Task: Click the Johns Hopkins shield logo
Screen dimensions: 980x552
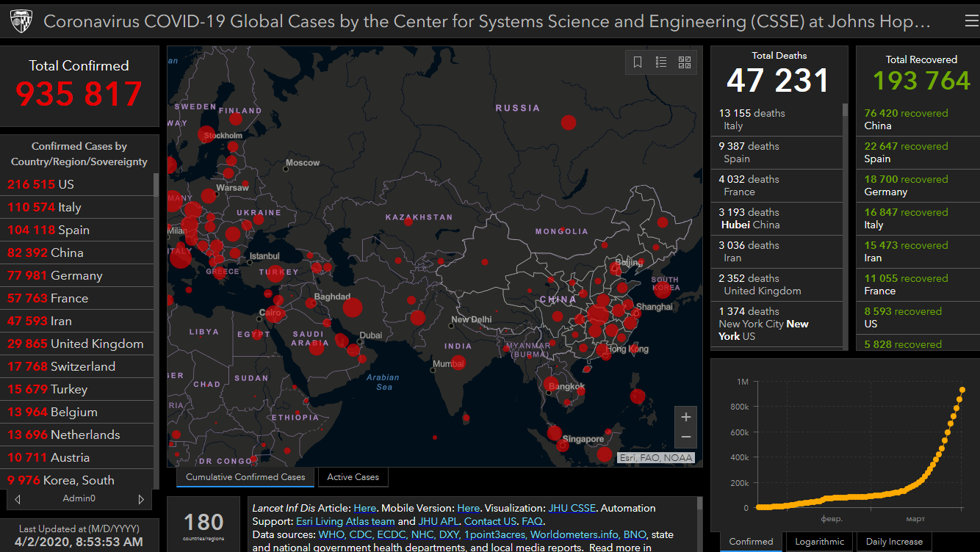Action: coord(21,22)
